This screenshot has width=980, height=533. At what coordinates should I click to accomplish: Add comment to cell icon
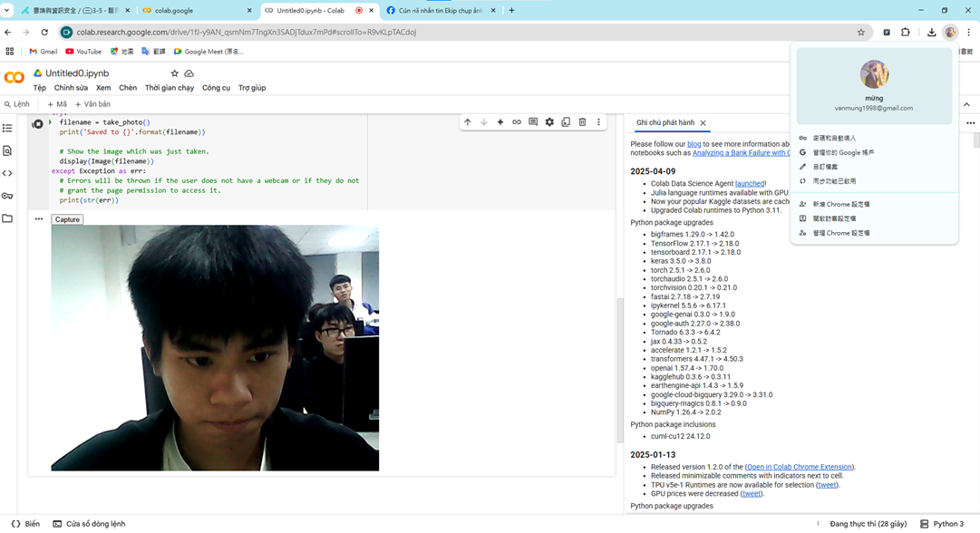point(533,122)
